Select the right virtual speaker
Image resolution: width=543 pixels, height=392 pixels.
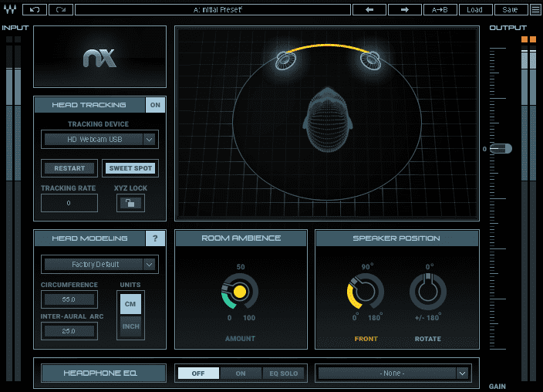tap(370, 60)
